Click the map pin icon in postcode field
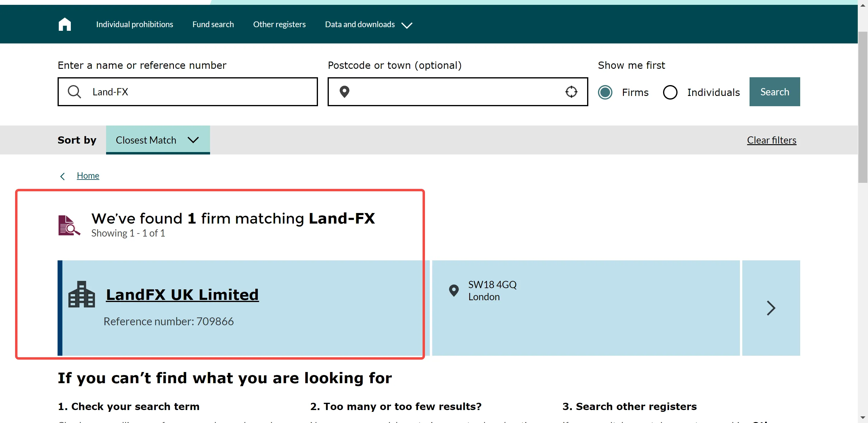Viewport: 868px width, 423px height. coord(344,92)
